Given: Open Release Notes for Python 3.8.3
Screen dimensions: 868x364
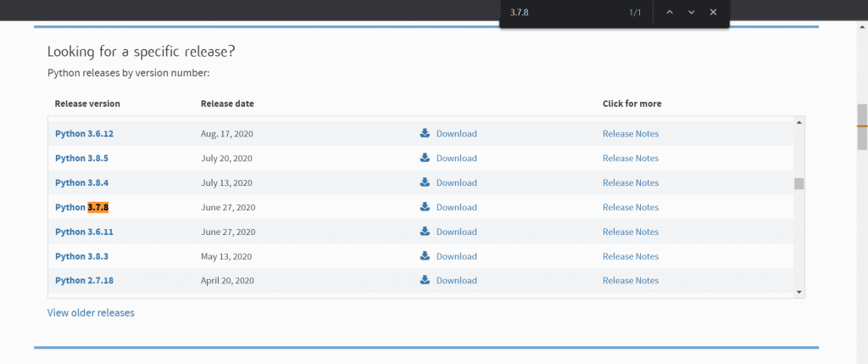Looking at the screenshot, I should [x=631, y=256].
